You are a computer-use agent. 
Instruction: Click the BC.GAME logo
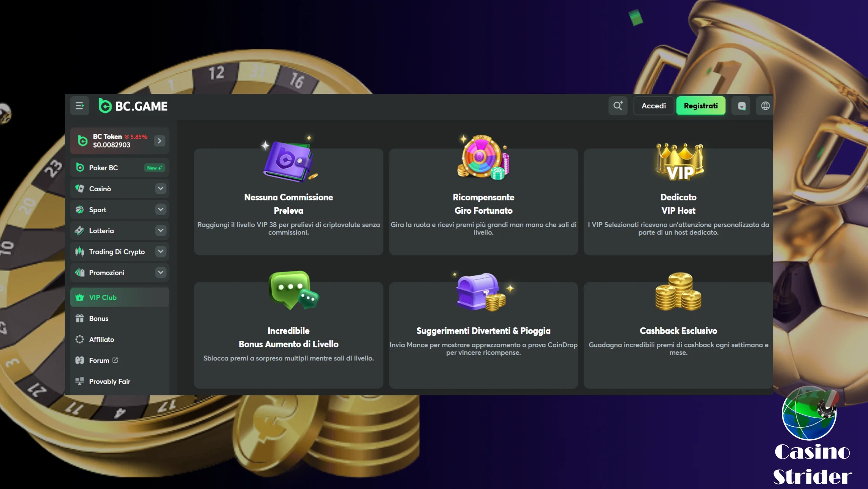click(133, 106)
